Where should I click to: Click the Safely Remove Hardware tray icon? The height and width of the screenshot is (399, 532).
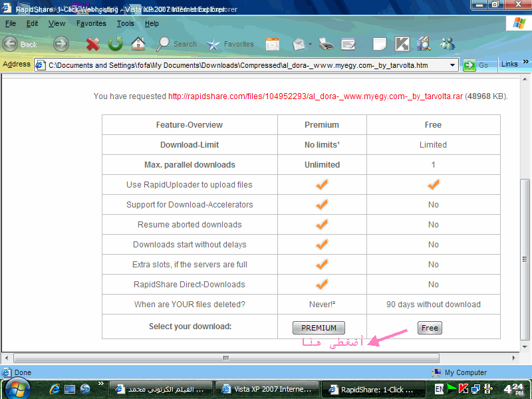tap(488, 388)
